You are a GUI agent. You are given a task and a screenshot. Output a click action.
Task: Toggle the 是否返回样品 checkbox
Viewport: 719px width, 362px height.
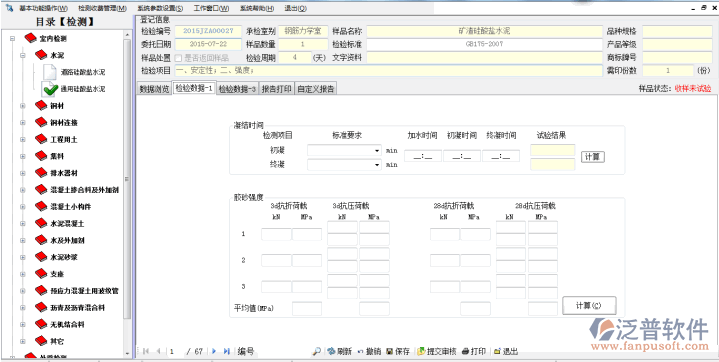178,58
